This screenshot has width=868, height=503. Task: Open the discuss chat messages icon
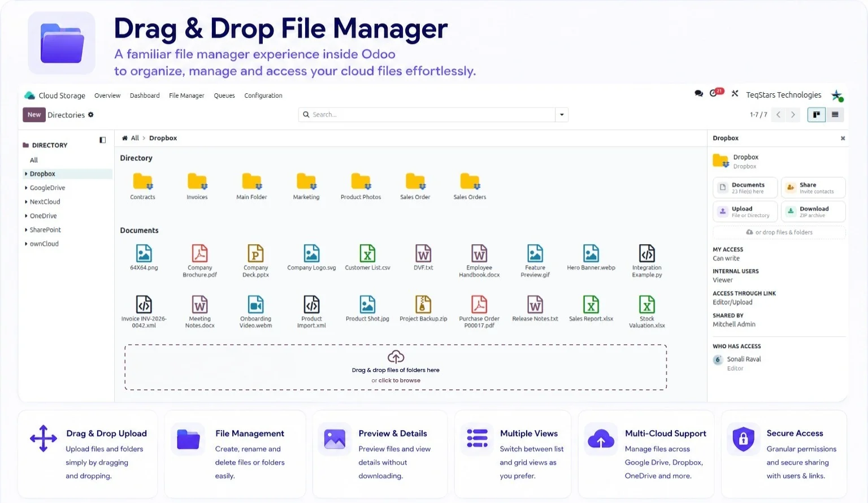pos(698,94)
